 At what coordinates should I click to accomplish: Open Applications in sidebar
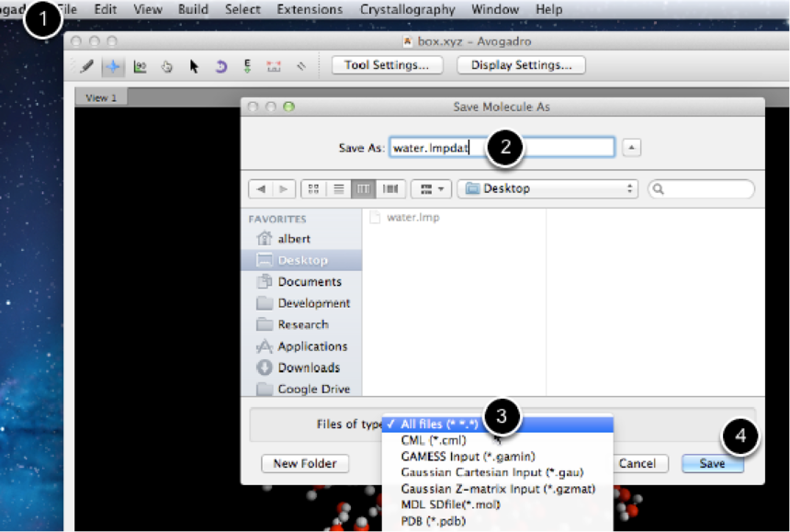tap(300, 346)
